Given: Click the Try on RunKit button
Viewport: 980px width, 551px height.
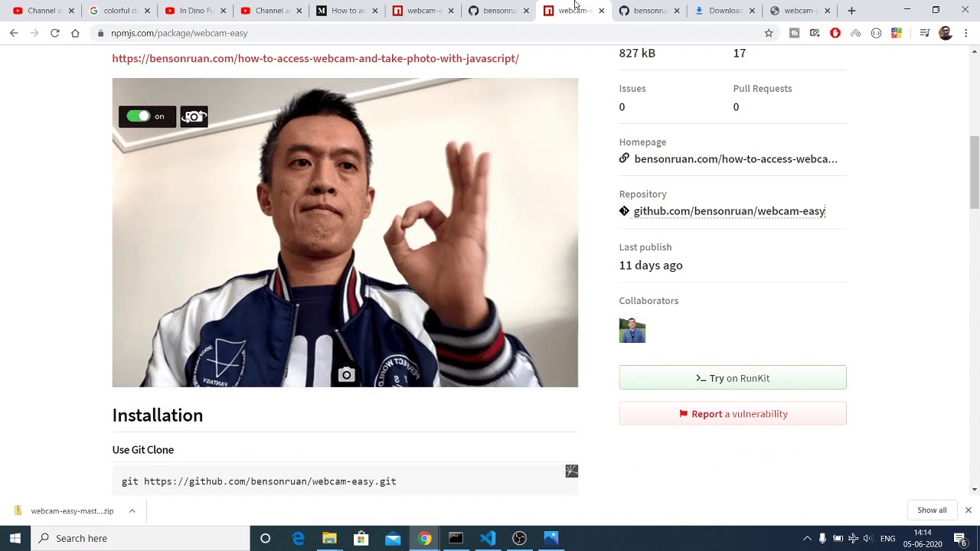Looking at the screenshot, I should click(x=733, y=378).
